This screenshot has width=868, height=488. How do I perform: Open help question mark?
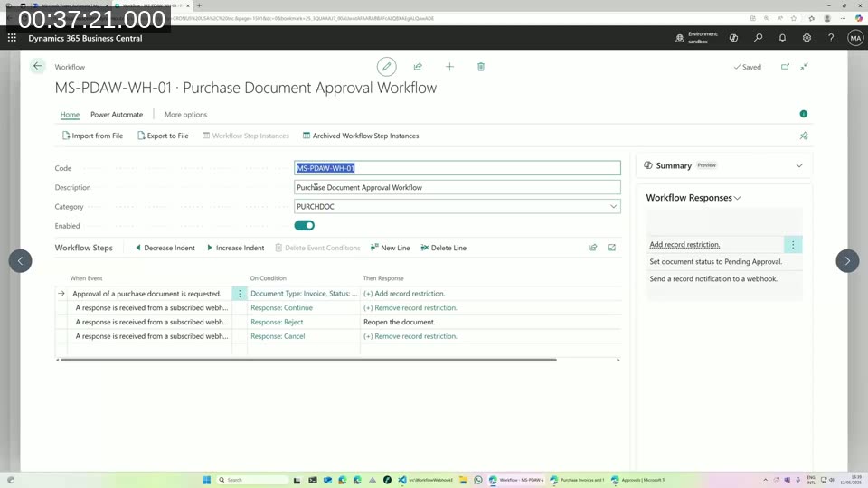click(x=831, y=38)
